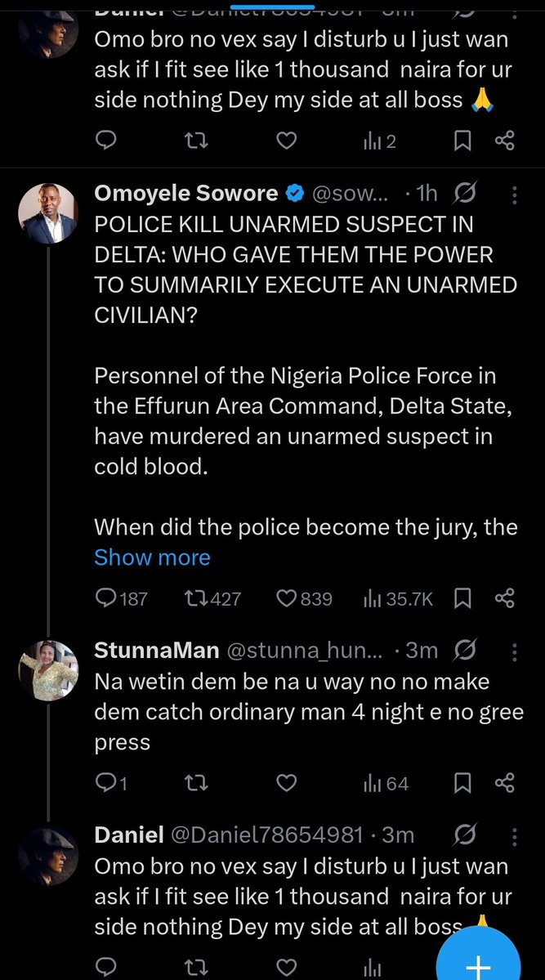This screenshot has height=980, width=545.
Task: Reply to StunnaMan's comment
Action: (108, 784)
